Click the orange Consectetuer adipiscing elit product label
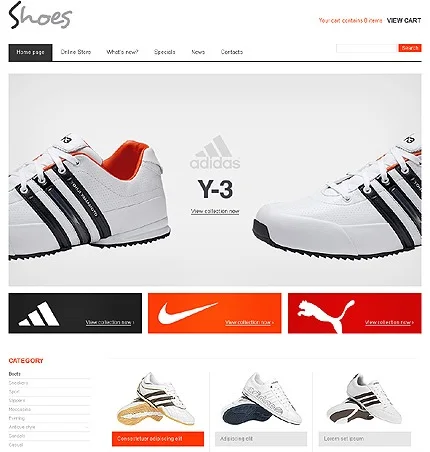This screenshot has width=430, height=452. pos(158,439)
